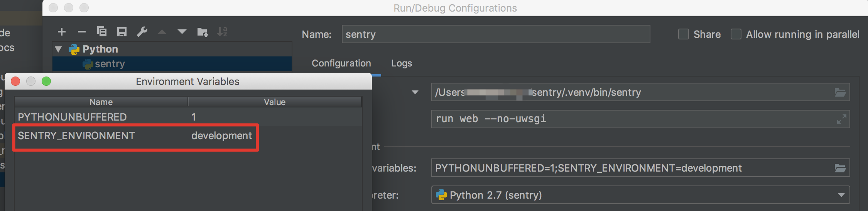Click the Value column header
Image resolution: width=868 pixels, height=211 pixels.
tap(275, 102)
